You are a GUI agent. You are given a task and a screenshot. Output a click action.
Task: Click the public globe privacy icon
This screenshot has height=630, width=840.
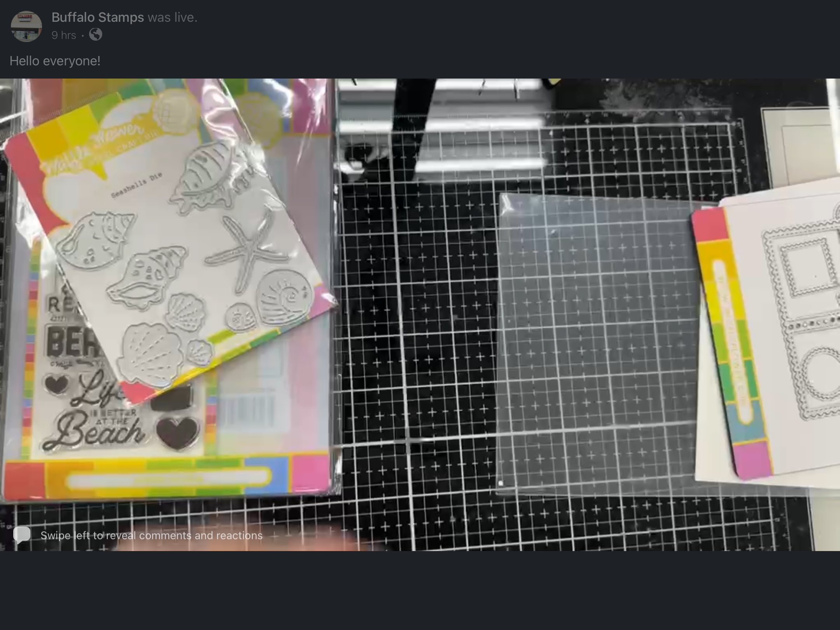pos(96,35)
